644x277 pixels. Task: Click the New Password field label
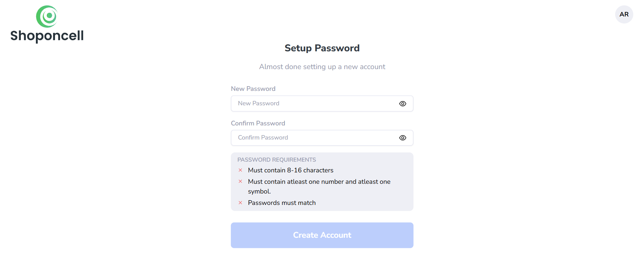253,89
